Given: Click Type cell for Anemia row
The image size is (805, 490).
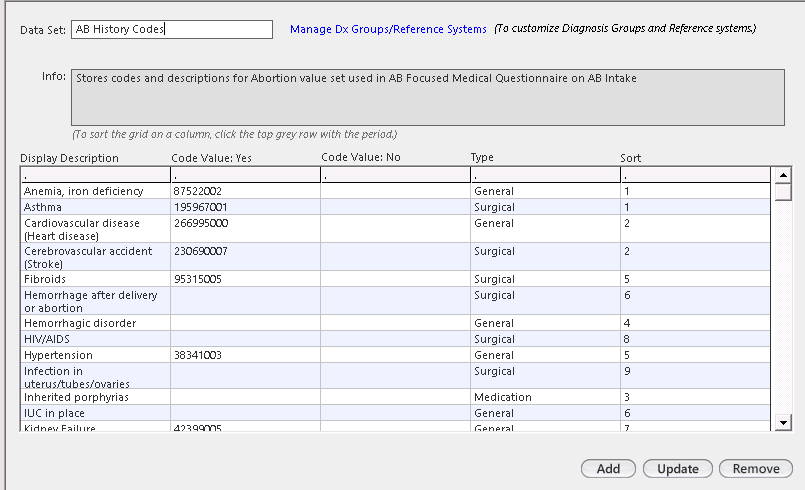Looking at the screenshot, I should [545, 191].
